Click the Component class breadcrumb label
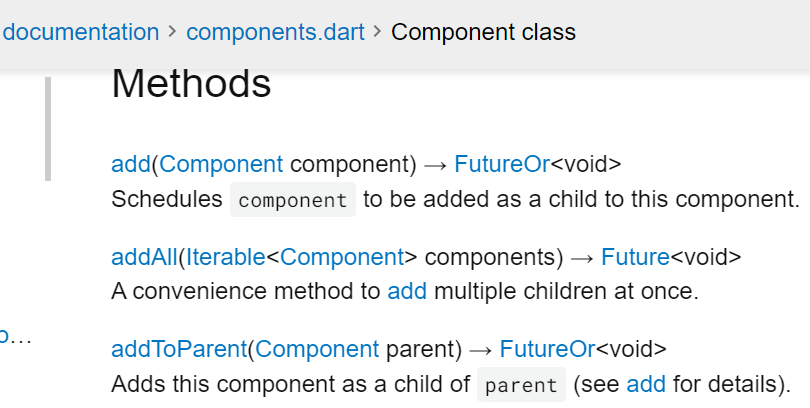Viewport: 810px width, 408px height. 483,32
